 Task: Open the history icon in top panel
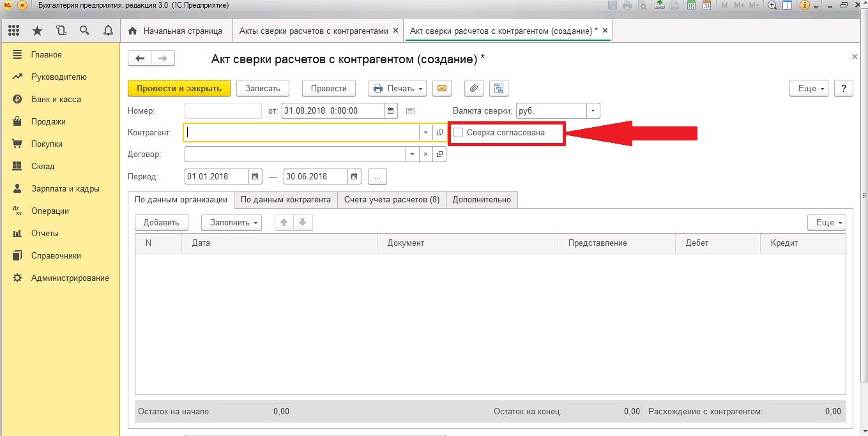pos(61,31)
